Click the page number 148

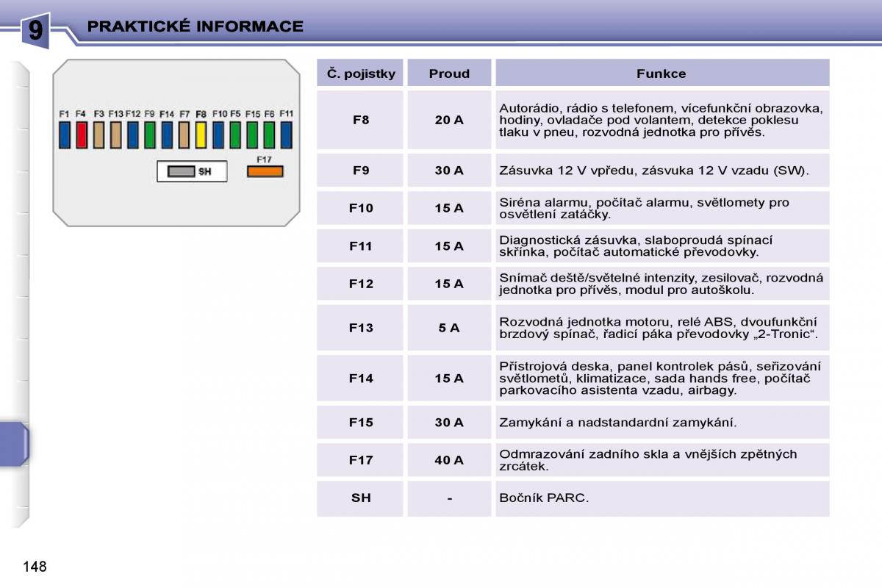pos(35,567)
